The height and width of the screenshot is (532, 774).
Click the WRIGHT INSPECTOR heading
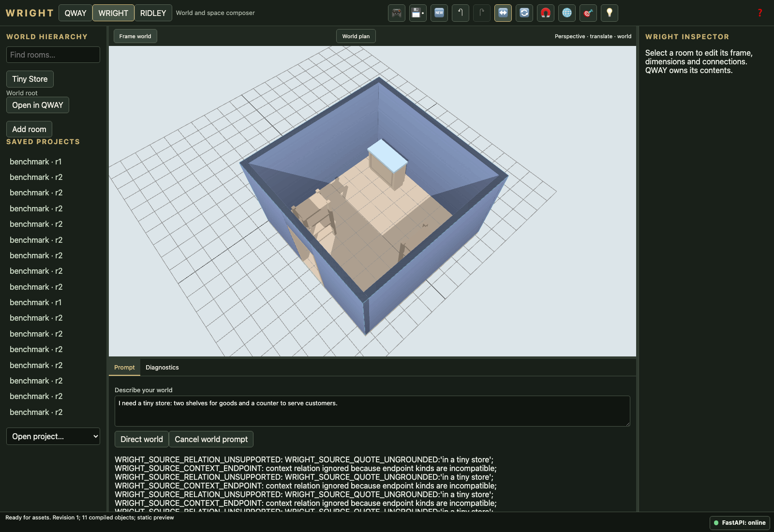tap(687, 37)
